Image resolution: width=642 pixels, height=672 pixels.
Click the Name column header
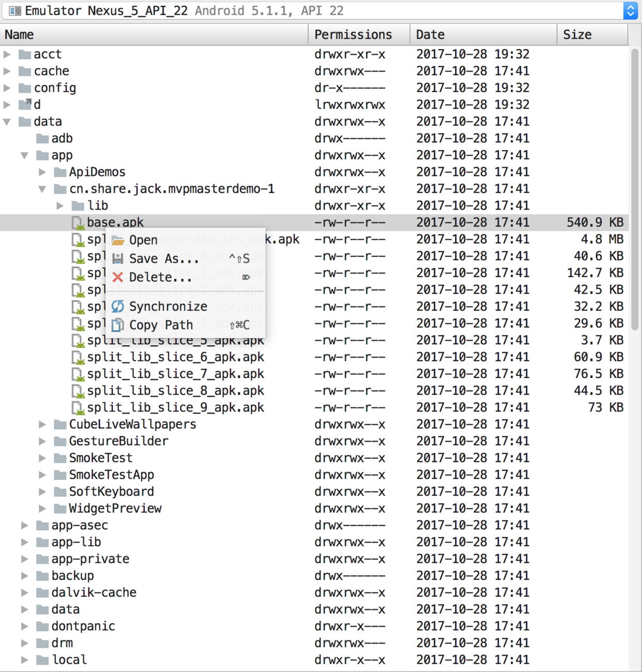pyautogui.click(x=154, y=35)
